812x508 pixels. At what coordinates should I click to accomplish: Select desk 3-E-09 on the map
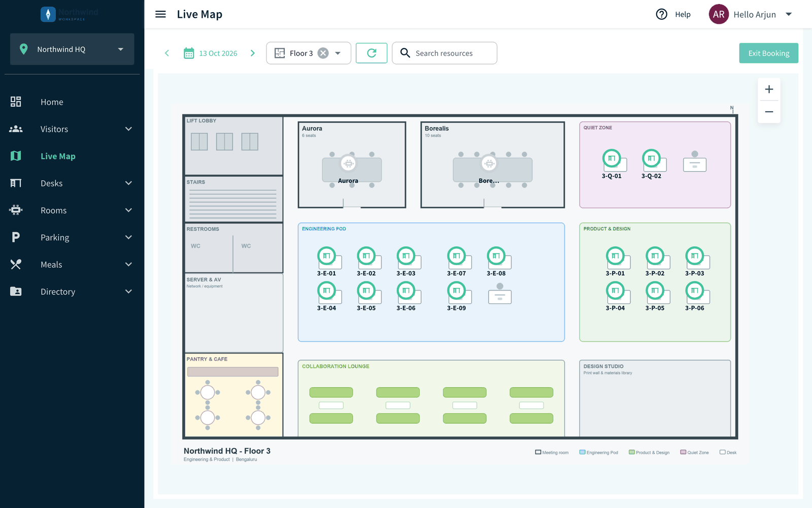[456, 291]
